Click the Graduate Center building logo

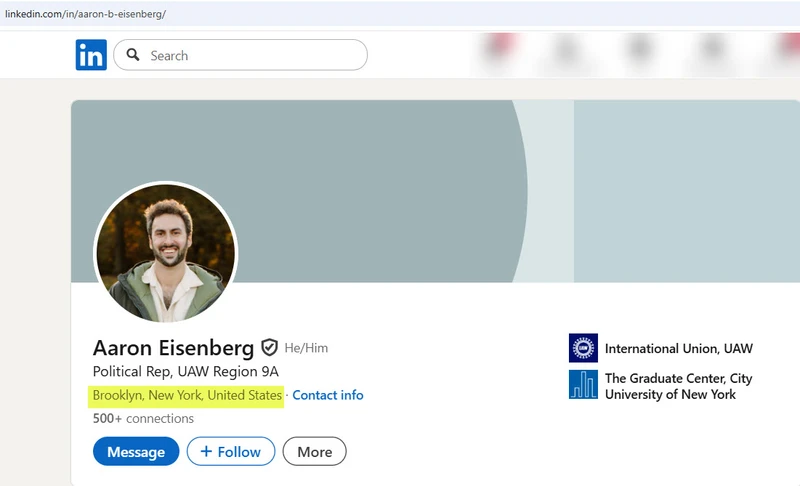pyautogui.click(x=583, y=385)
